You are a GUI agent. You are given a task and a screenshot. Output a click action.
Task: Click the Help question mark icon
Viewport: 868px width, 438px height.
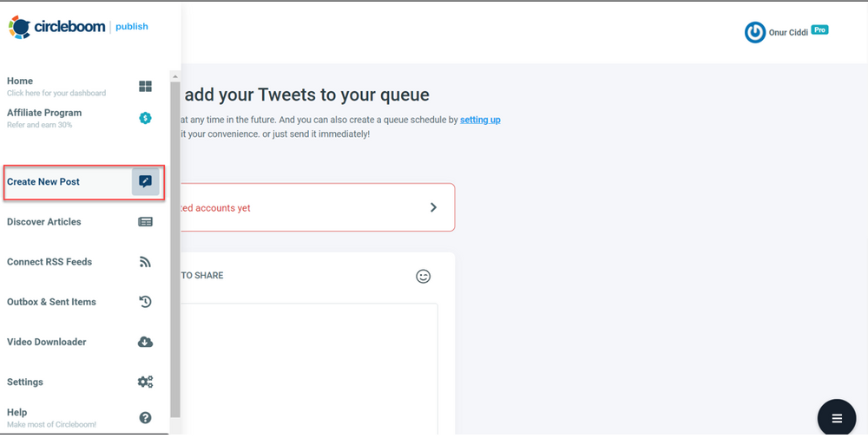(145, 418)
